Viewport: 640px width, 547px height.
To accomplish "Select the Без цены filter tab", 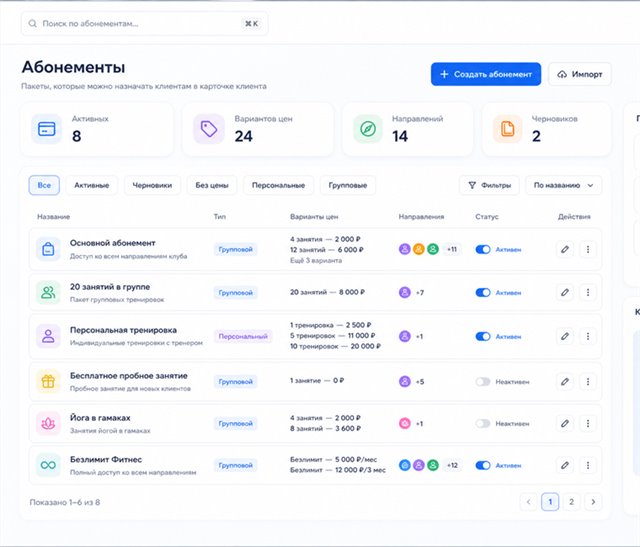I will (212, 185).
